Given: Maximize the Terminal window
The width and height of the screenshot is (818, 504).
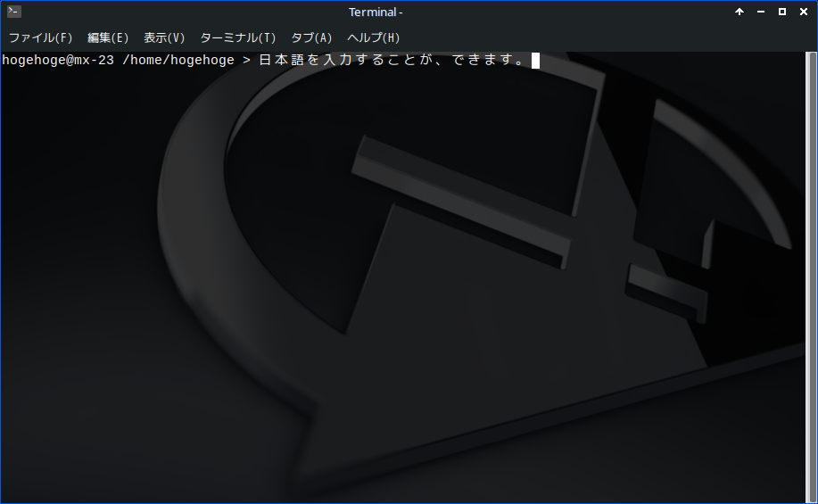Looking at the screenshot, I should (x=782, y=12).
